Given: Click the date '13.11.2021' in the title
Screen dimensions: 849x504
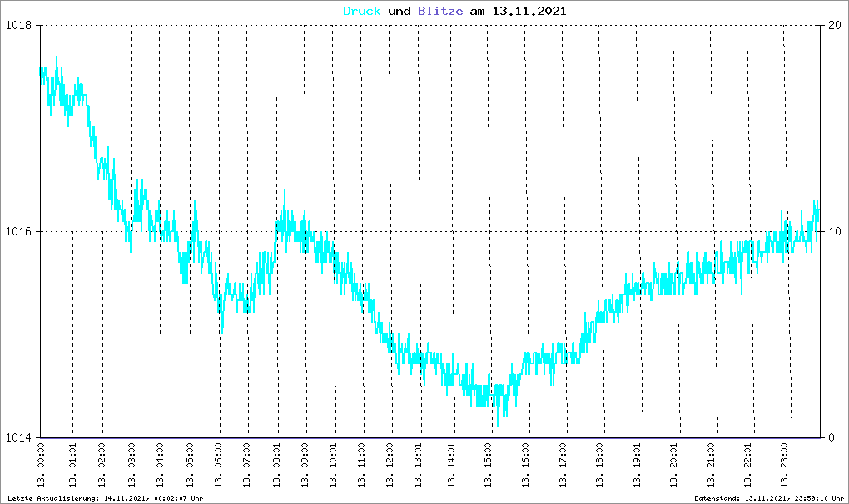Looking at the screenshot, I should click(x=529, y=11).
